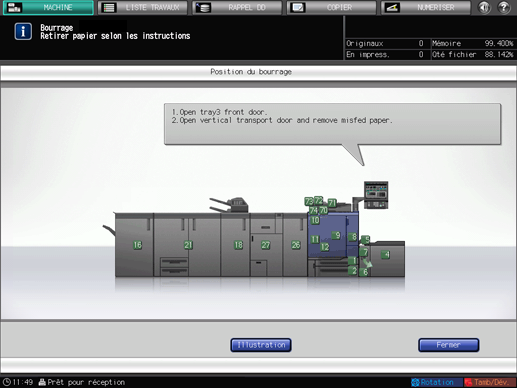Select jam position marker 7
Screen dimensions: 517x388
tap(364, 252)
